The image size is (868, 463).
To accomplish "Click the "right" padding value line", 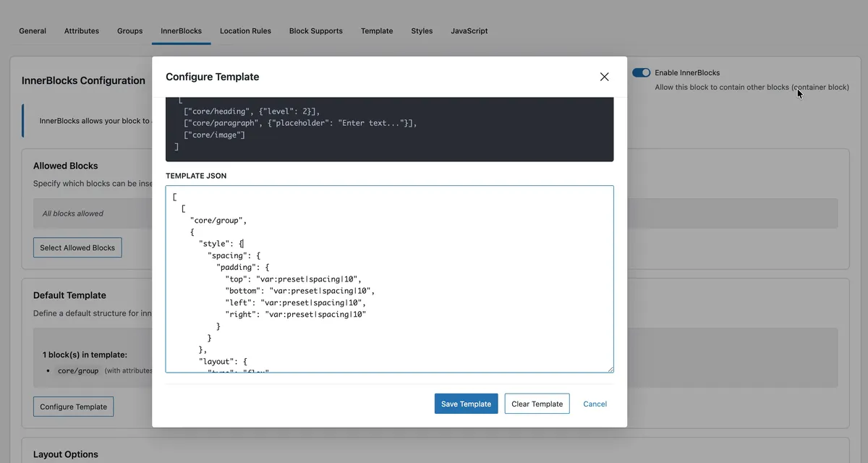I will tap(295, 314).
